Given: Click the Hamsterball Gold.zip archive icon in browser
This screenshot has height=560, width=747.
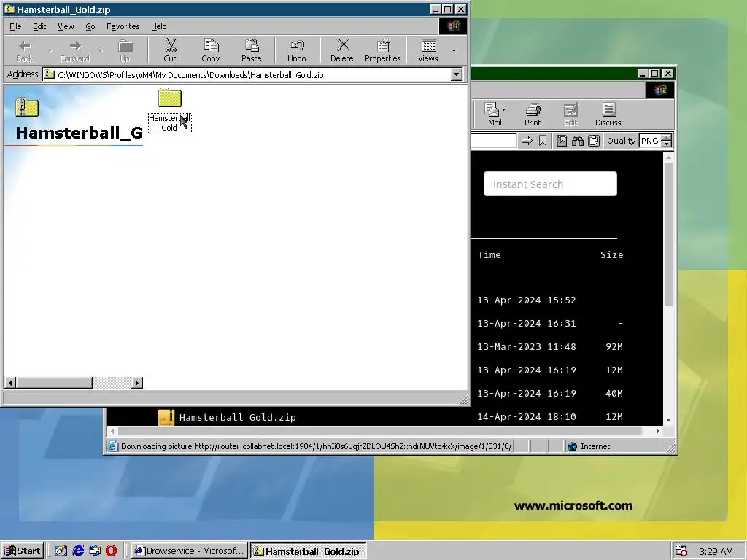Looking at the screenshot, I should [166, 417].
